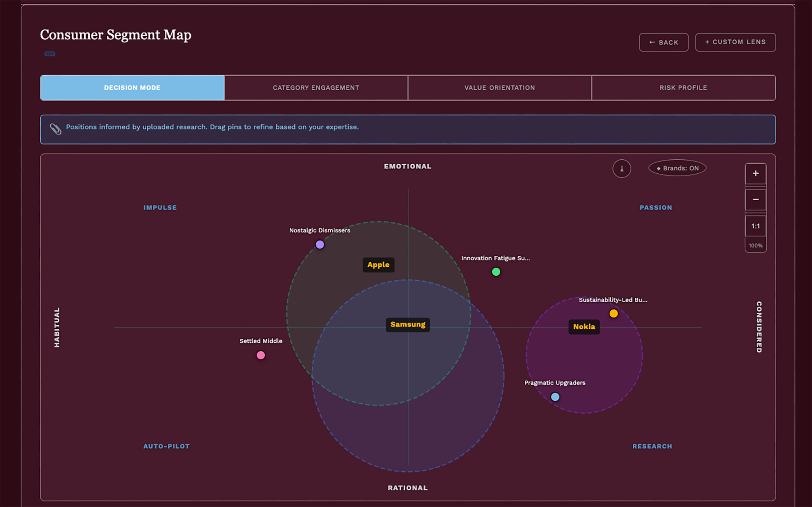Click the small pill indicator under the title
812x507 pixels.
(50, 54)
